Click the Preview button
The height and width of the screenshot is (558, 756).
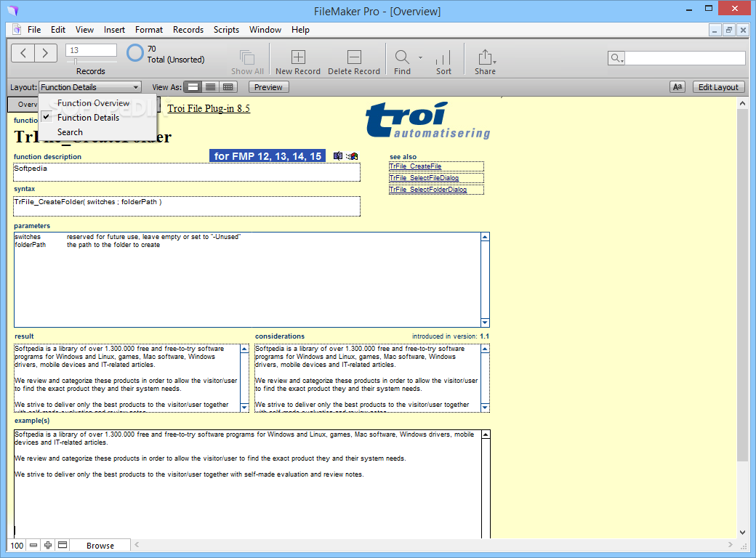tap(268, 87)
